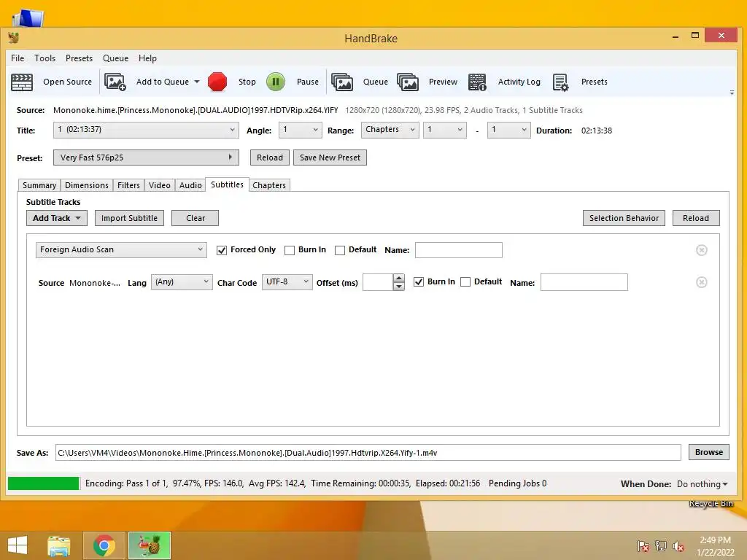Viewport: 747px width, 560px height.
Task: Open the start chapter dropdown
Action: tap(444, 130)
